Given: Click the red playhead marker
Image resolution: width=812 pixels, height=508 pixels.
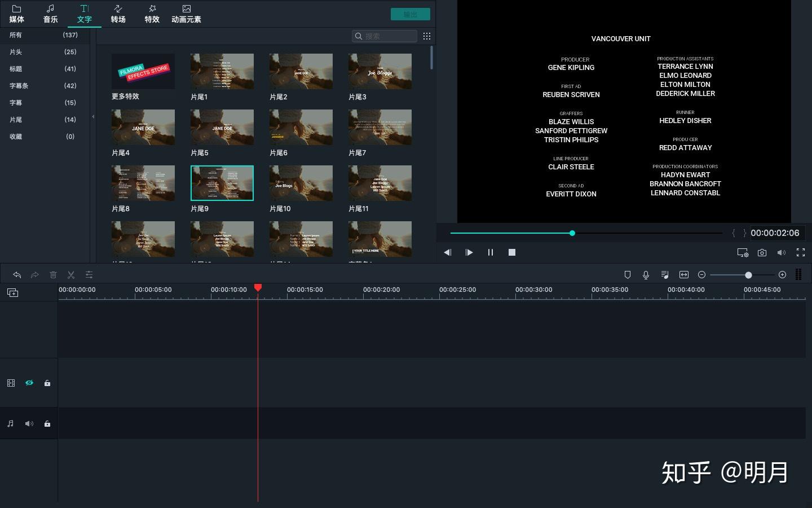Looking at the screenshot, I should pos(258,288).
